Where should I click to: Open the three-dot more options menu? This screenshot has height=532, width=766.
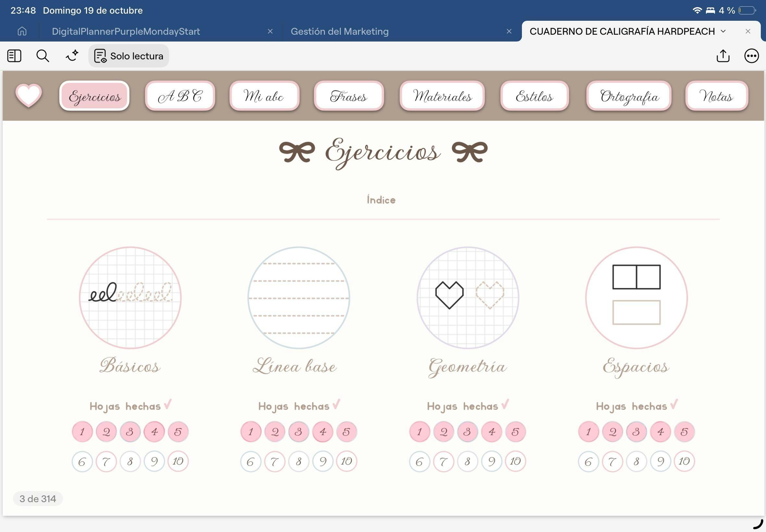point(751,56)
